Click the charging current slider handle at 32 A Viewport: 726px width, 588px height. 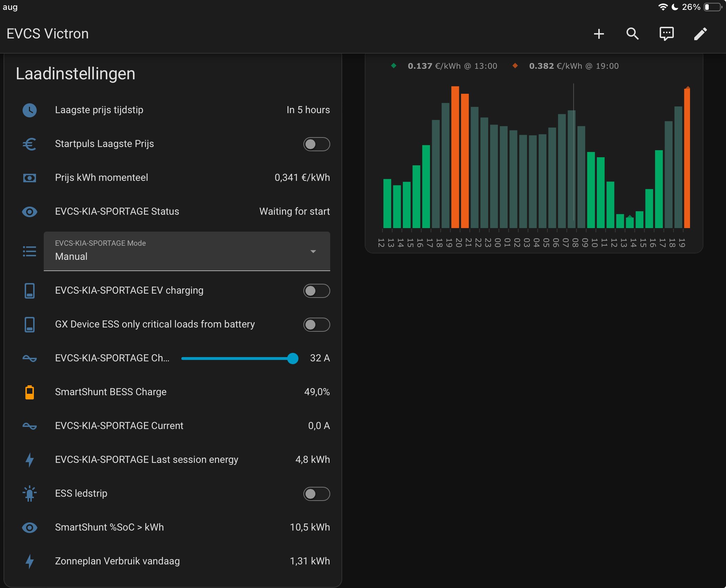(292, 358)
